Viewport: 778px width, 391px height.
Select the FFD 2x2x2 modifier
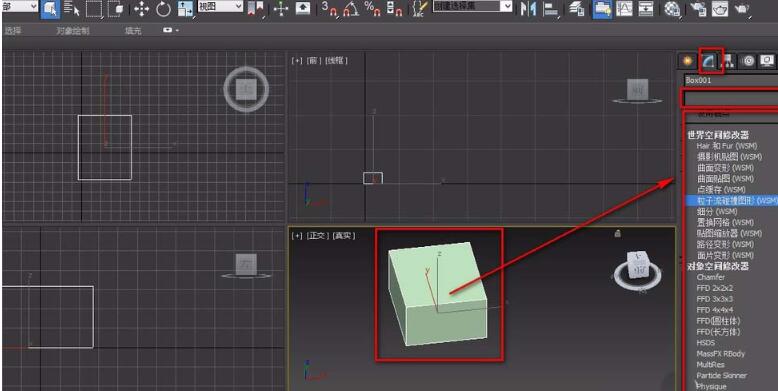click(x=714, y=288)
